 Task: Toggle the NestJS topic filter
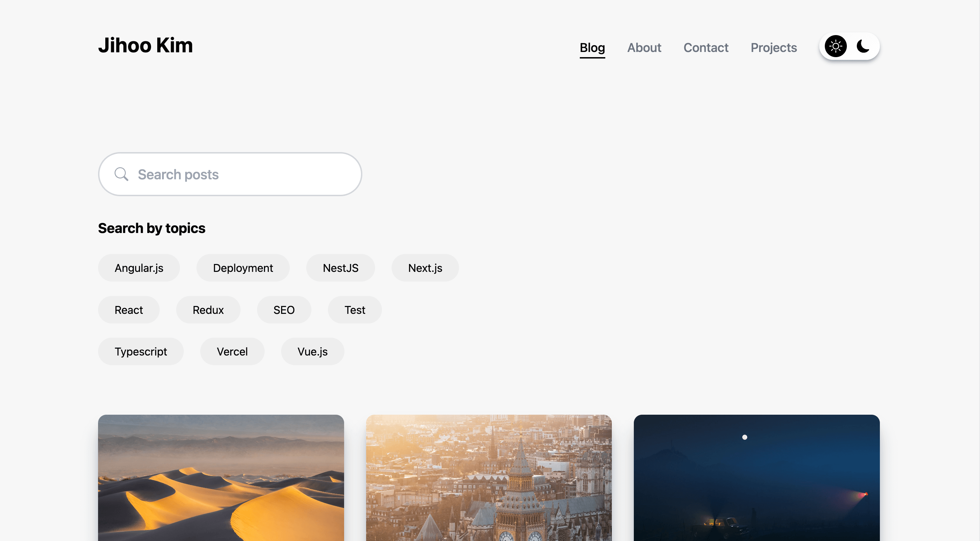tap(340, 268)
